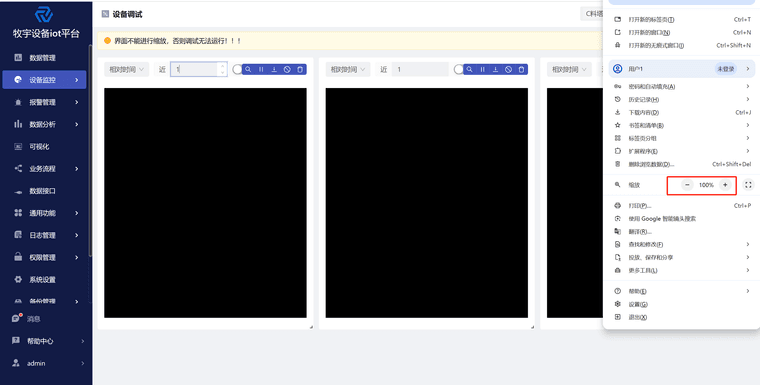The image size is (760, 385).
Task: Open 投放、保存和分享 submenu
Action: (681, 257)
